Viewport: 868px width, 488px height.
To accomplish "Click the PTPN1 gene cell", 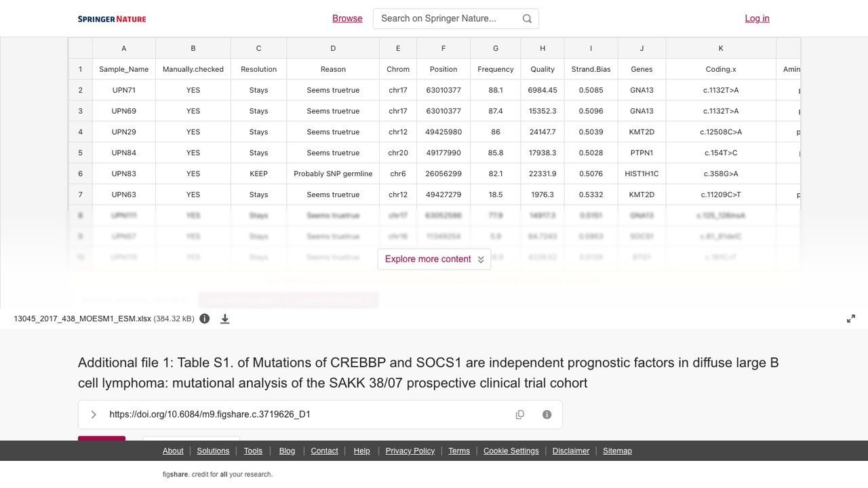I will tap(642, 152).
